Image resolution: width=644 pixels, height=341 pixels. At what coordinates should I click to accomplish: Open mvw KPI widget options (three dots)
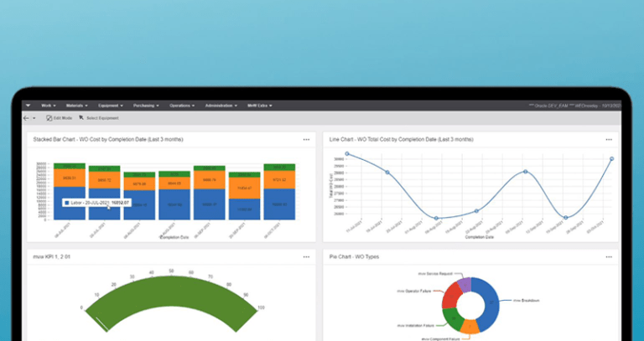(x=306, y=257)
